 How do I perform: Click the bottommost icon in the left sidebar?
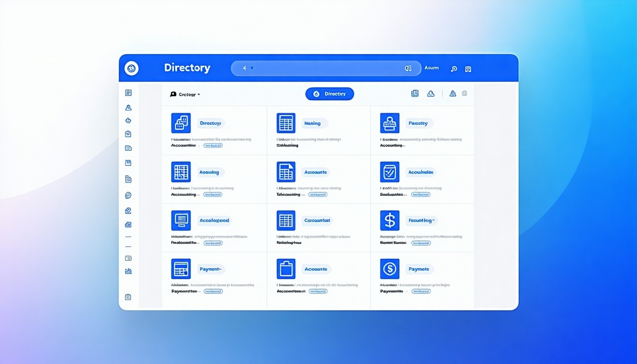(128, 297)
